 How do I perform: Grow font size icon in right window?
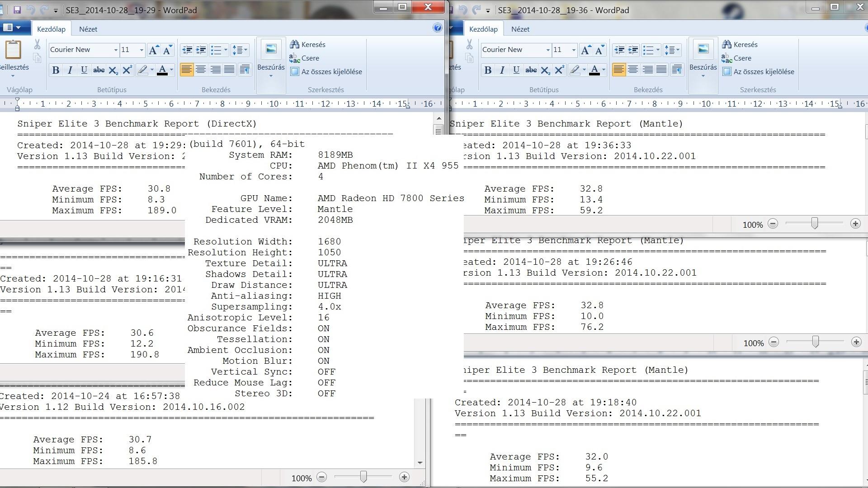(x=585, y=50)
